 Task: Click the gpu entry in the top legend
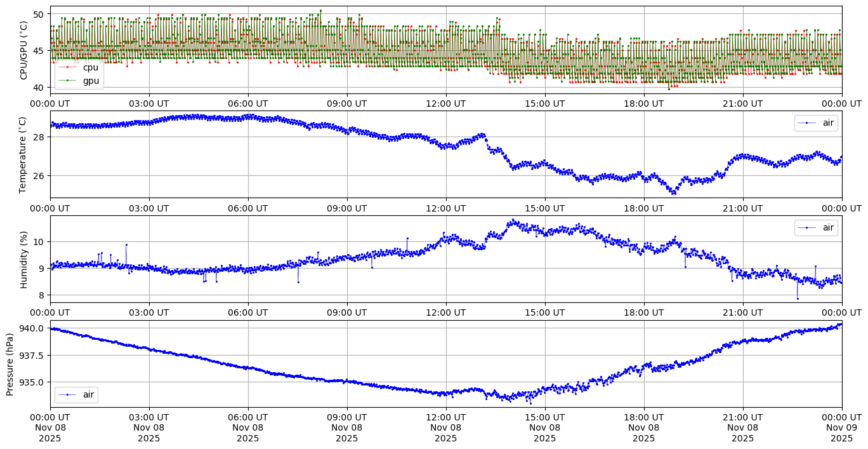point(91,81)
